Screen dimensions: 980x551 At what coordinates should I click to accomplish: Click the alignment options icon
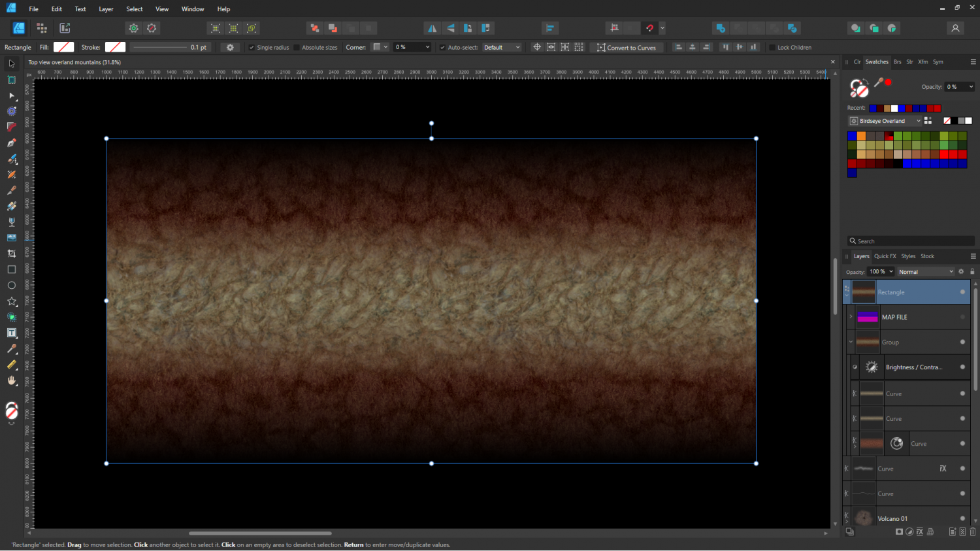(550, 28)
